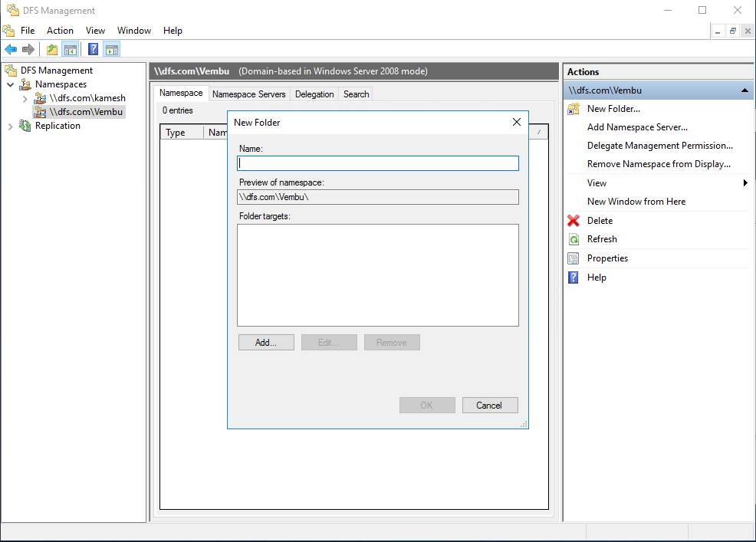Click the Back navigation arrow

11,48
